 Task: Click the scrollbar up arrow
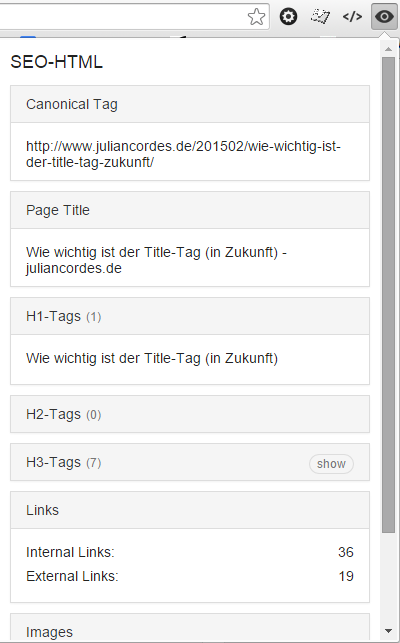click(388, 49)
